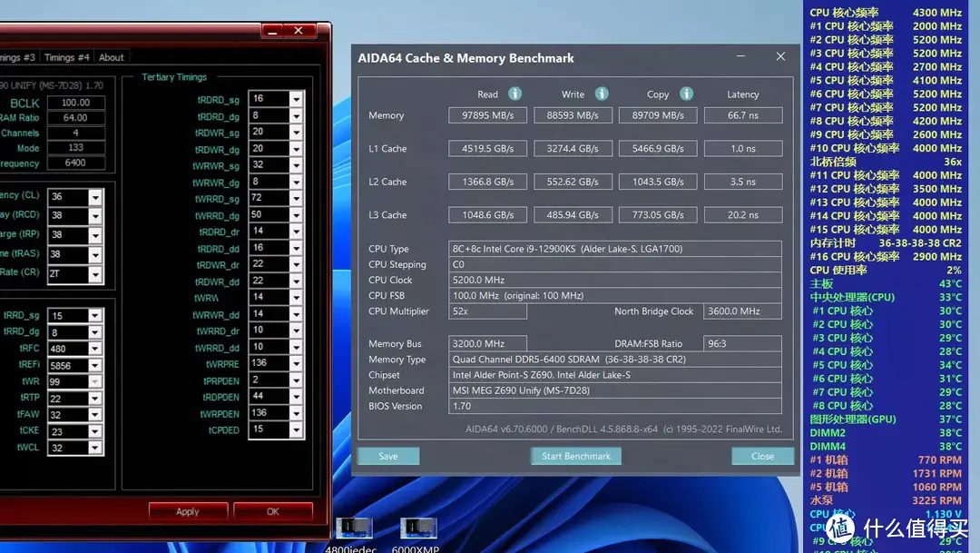Click the tWR field showing 99
The image size is (980, 553).
(x=74, y=382)
